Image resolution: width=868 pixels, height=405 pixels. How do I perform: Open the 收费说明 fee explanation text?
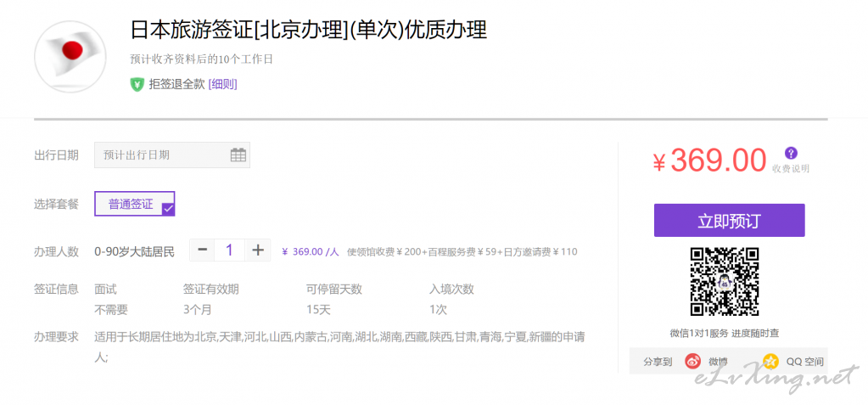[x=791, y=169]
